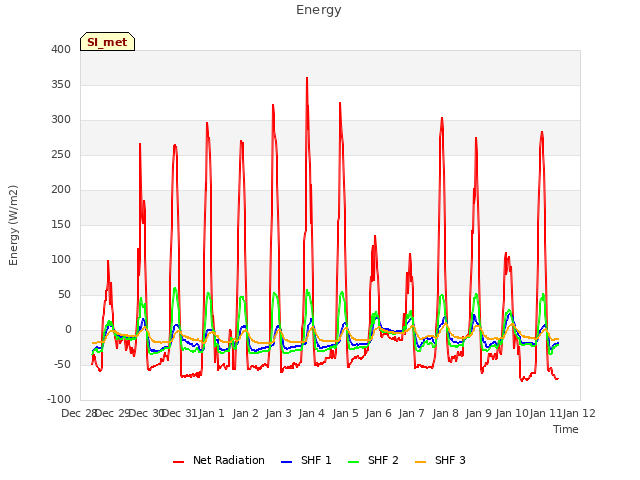Click the 50 y-axis tick label
Image resolution: width=640 pixels, height=480 pixels.
[x=64, y=295]
